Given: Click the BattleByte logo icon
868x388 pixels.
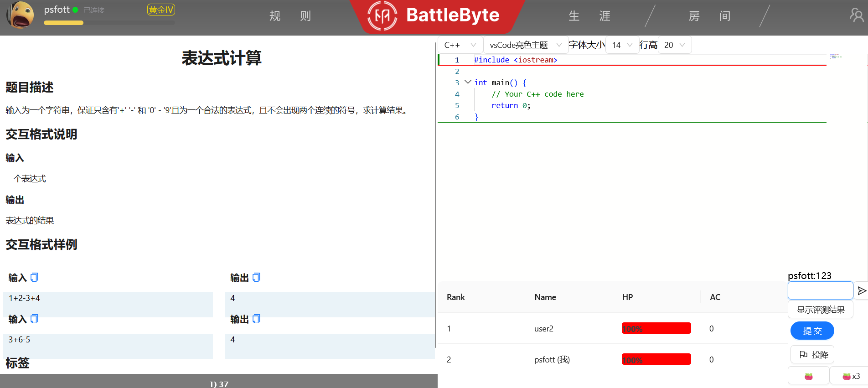Looking at the screenshot, I should pos(382,16).
